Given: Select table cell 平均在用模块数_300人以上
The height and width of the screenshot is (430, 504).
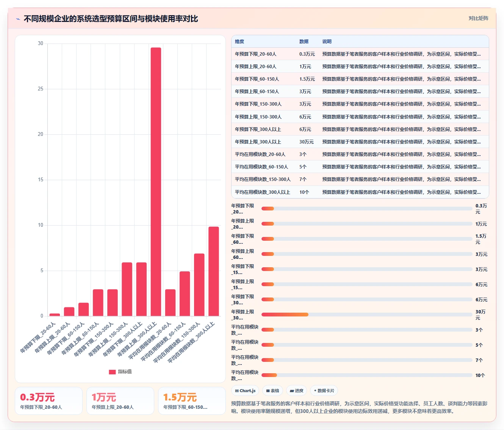Looking at the screenshot, I should (263, 192).
